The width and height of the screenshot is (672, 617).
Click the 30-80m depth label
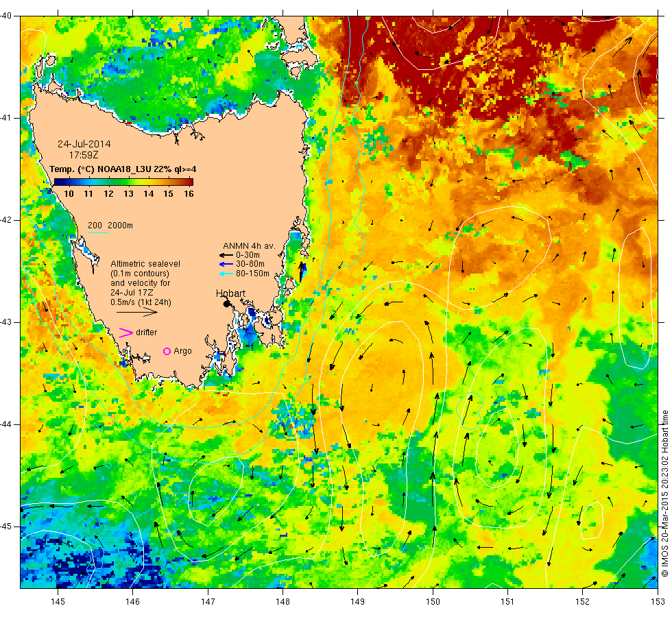pos(250,264)
